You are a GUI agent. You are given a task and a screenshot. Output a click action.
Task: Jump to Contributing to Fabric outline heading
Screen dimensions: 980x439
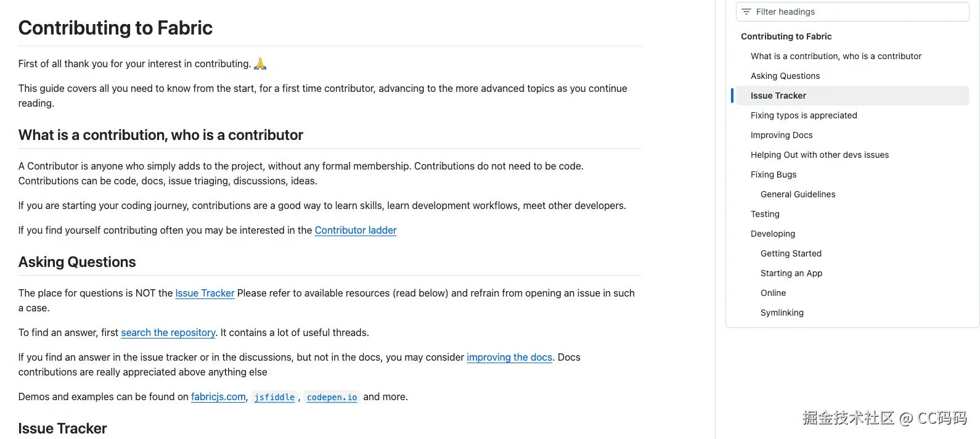786,36
